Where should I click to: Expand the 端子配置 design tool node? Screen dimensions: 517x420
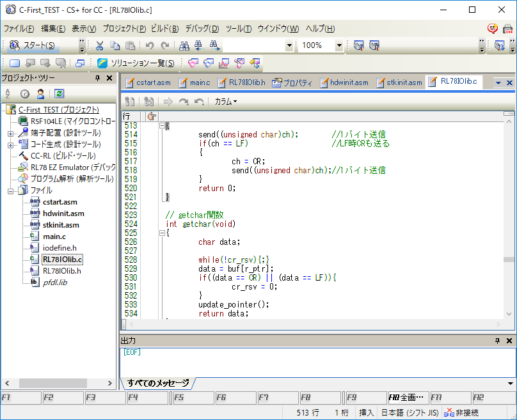10,133
